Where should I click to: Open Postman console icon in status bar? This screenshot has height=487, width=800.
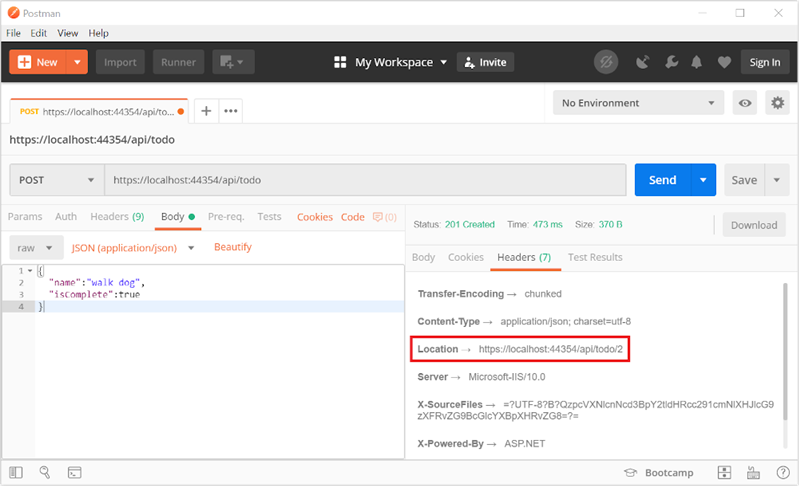pos(75,472)
